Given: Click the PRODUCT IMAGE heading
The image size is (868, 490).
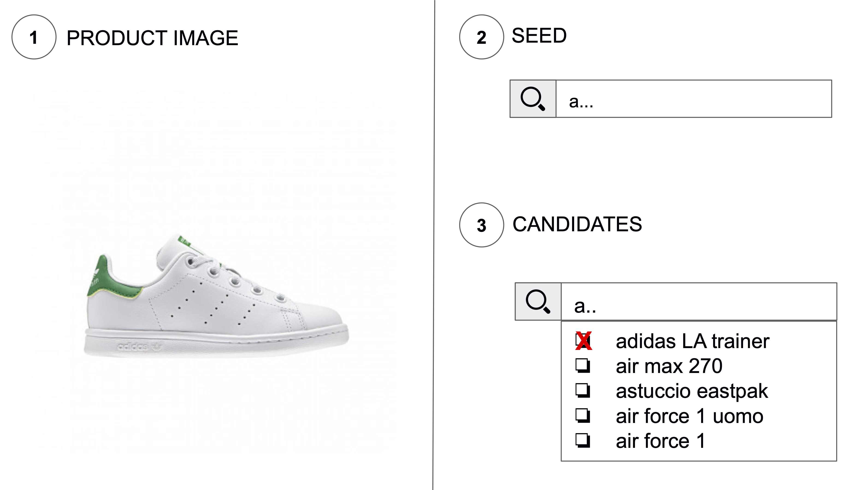Looking at the screenshot, I should pyautogui.click(x=152, y=38).
